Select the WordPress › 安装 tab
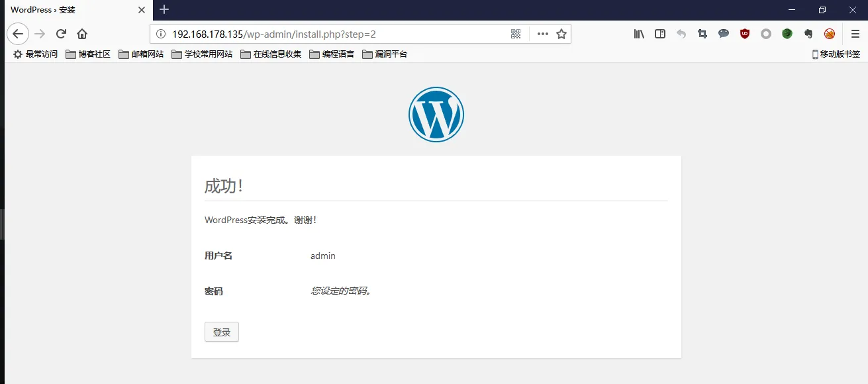868x384 pixels. tap(76, 10)
